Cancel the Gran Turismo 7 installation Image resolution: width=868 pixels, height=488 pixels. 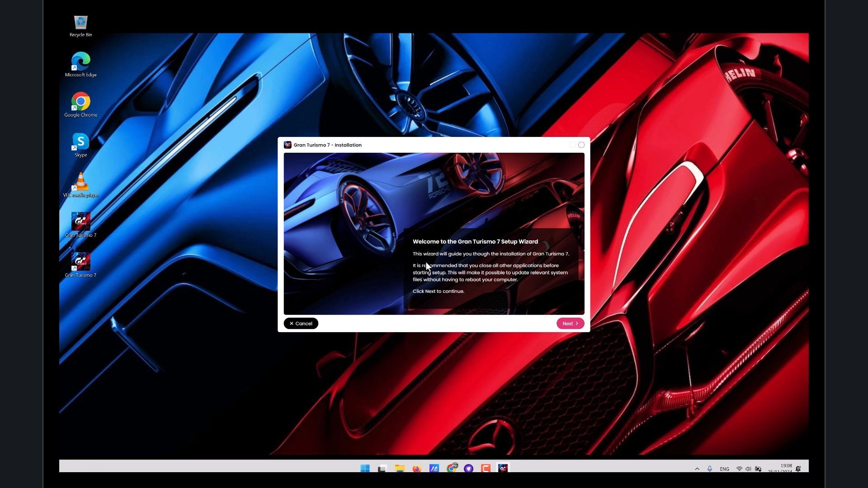point(301,324)
